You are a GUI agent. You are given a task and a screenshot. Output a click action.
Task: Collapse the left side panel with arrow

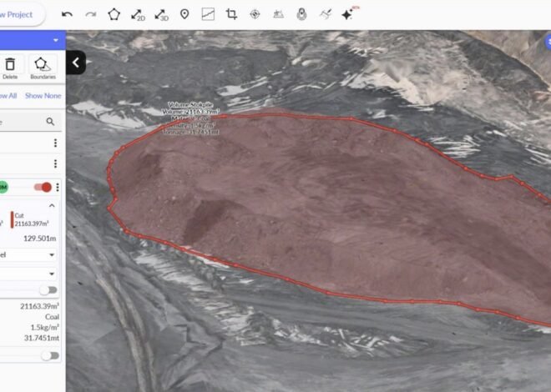click(75, 63)
